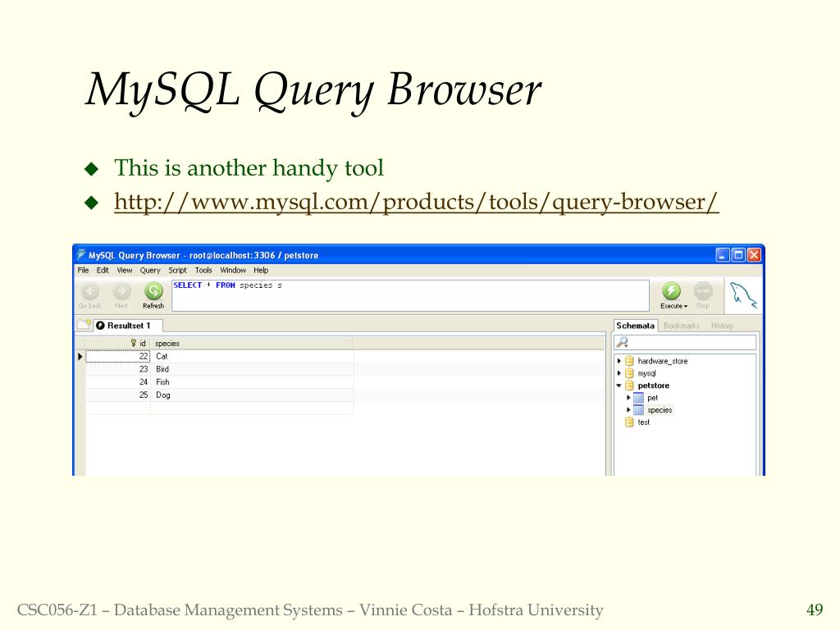Image resolution: width=840 pixels, height=630 pixels.
Task: Select the cell with id 25
Action: pyautogui.click(x=118, y=395)
